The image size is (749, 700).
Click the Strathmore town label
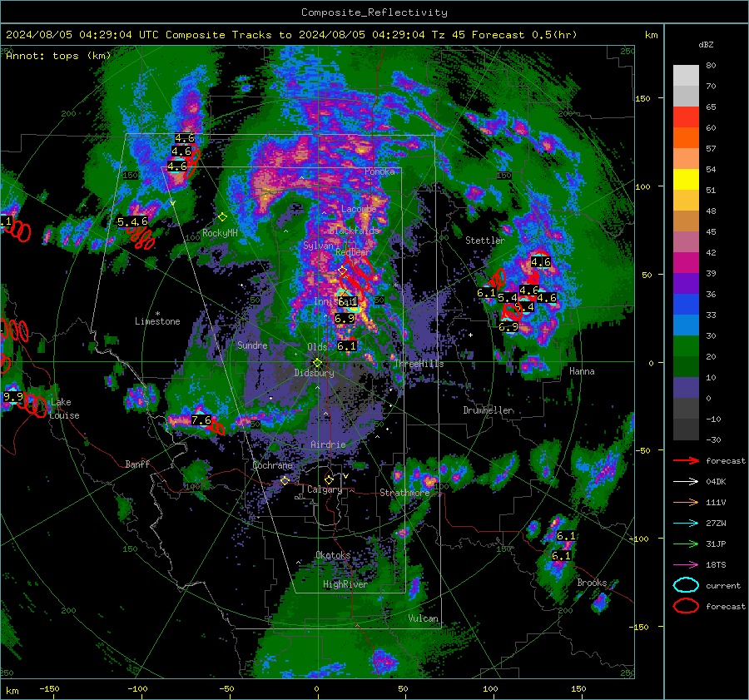click(404, 493)
